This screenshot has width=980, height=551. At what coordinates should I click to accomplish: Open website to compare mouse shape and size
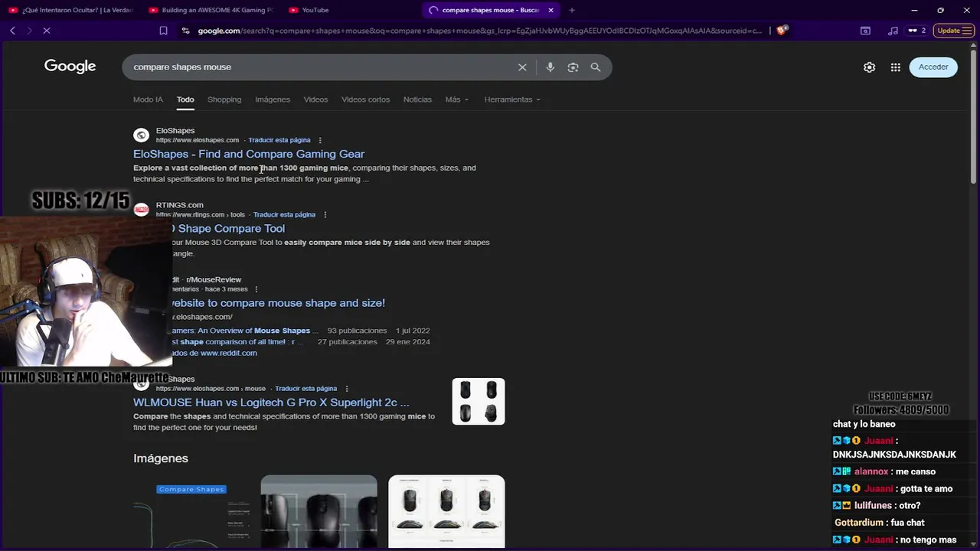click(x=277, y=303)
